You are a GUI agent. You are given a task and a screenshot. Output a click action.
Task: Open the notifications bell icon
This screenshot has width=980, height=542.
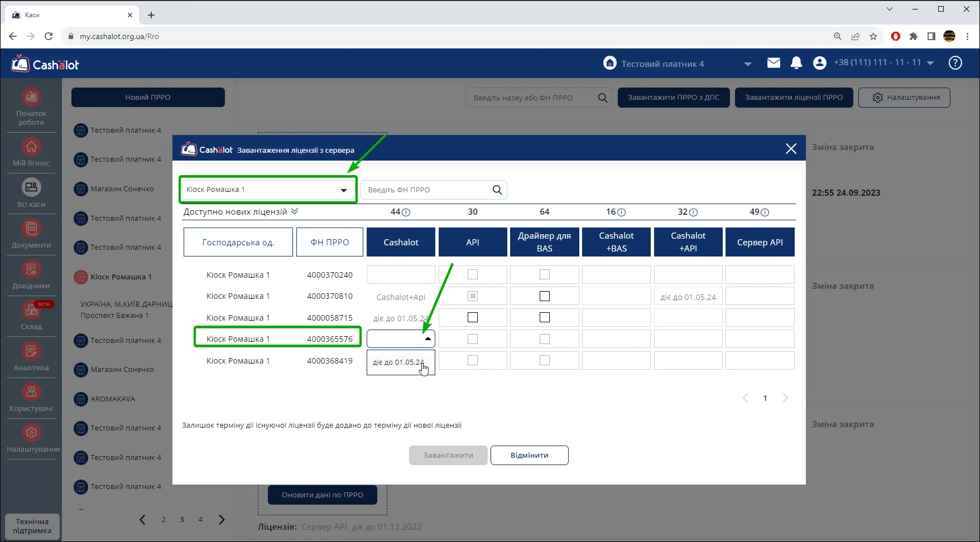(x=796, y=63)
